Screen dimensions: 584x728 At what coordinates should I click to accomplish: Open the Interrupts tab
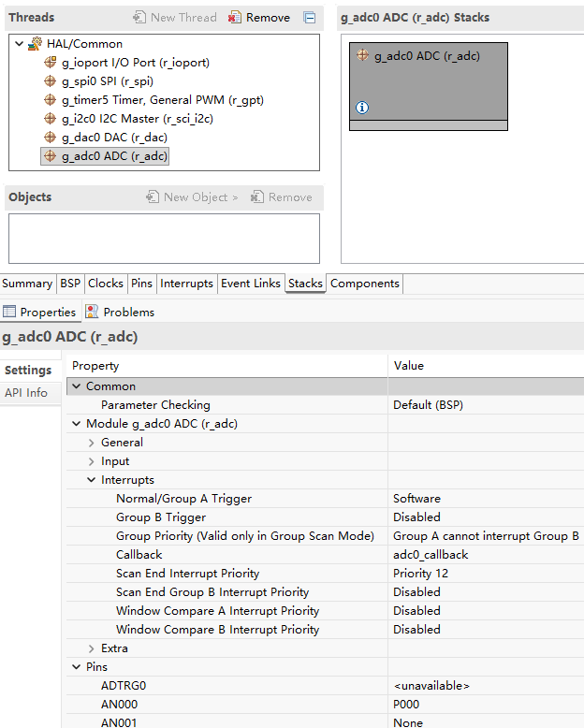pyautogui.click(x=186, y=284)
